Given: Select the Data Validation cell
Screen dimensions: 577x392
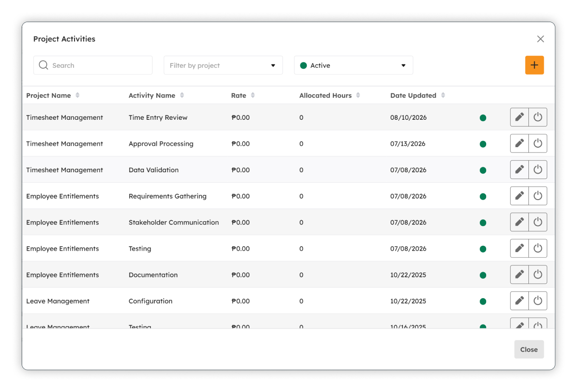Looking at the screenshot, I should [x=153, y=170].
